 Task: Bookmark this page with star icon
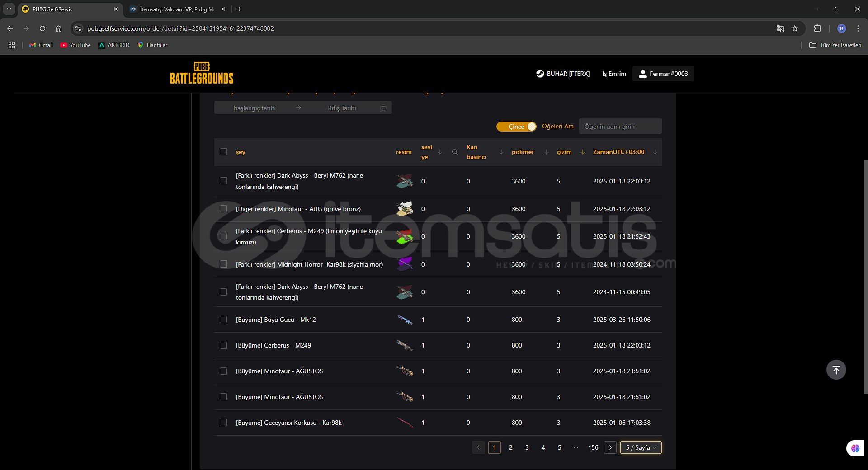click(795, 28)
